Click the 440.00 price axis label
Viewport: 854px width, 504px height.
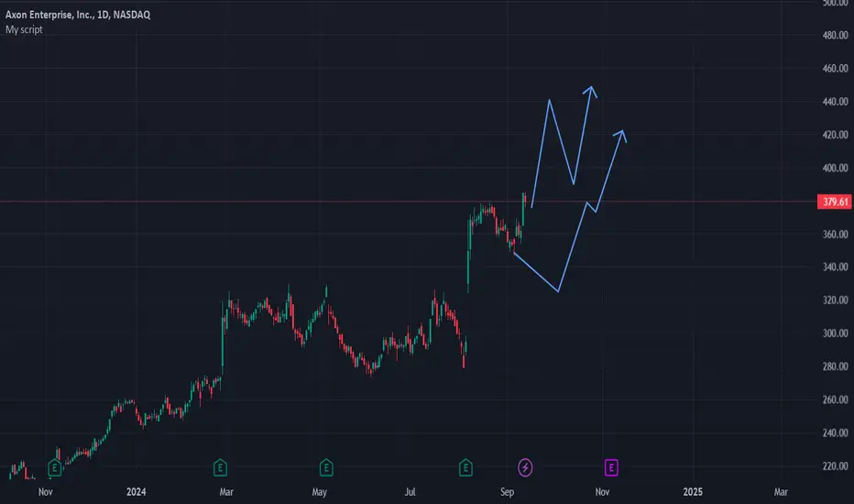pos(835,102)
